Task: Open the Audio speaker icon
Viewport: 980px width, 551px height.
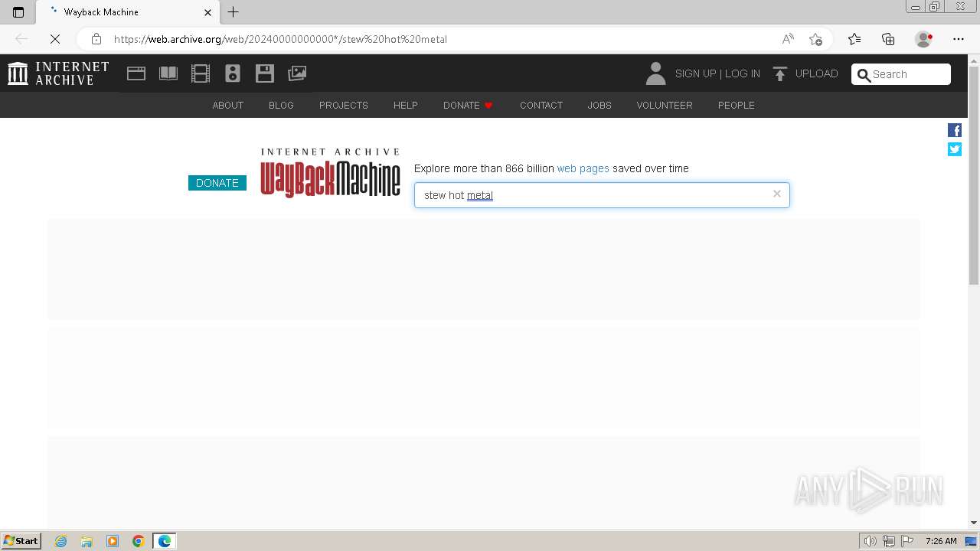Action: pos(233,73)
